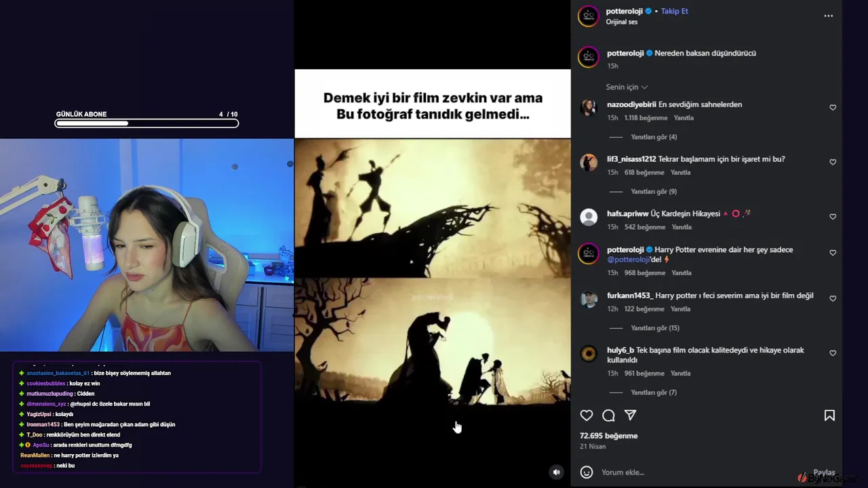This screenshot has width=868, height=488.
Task: Open Ironman1453 in stream chat
Action: pyautogui.click(x=43, y=424)
